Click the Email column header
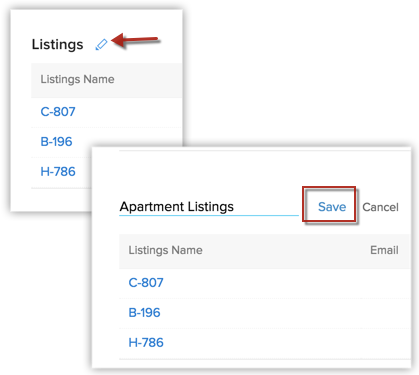The height and width of the screenshot is (375, 419). [384, 250]
